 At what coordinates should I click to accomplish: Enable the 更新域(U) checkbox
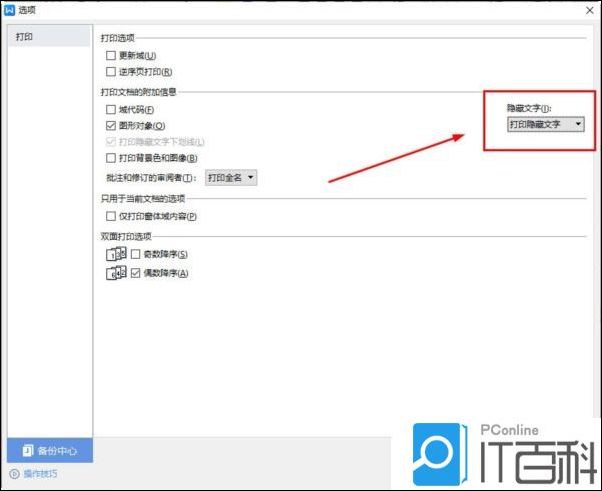(x=111, y=56)
